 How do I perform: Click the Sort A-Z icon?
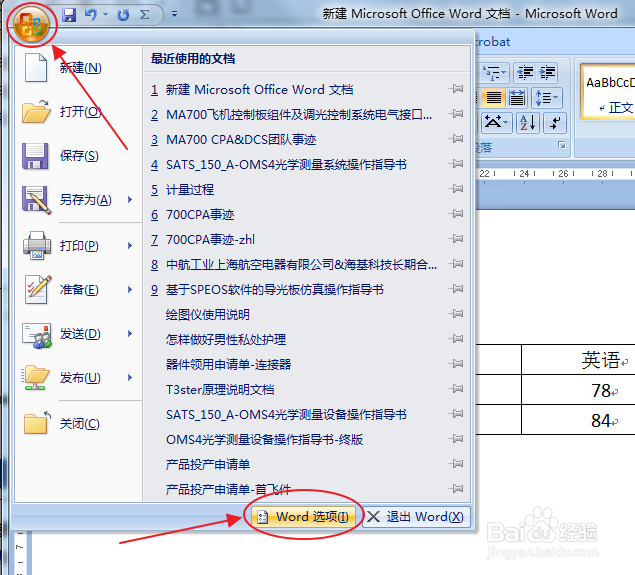coord(528,122)
